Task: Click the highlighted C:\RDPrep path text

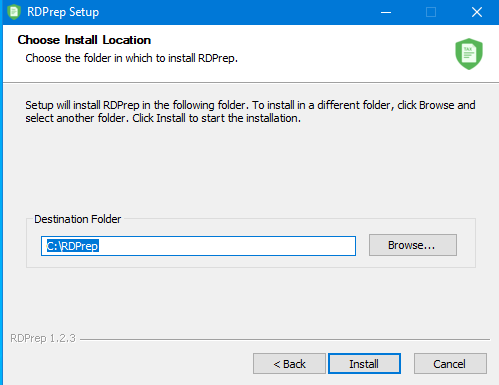Action: click(x=72, y=246)
